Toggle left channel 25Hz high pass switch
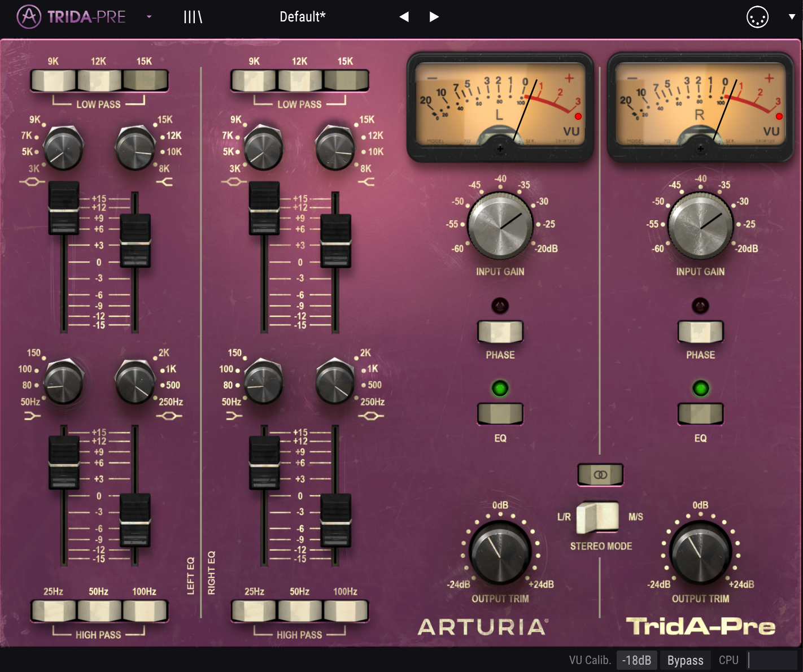This screenshot has height=672, width=803. pyautogui.click(x=54, y=611)
